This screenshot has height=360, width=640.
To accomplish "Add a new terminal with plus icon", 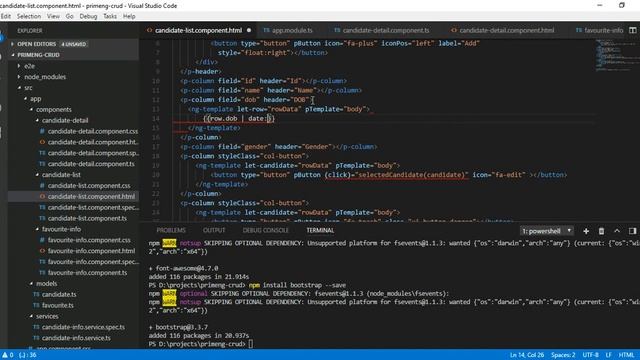I will [x=586, y=231].
